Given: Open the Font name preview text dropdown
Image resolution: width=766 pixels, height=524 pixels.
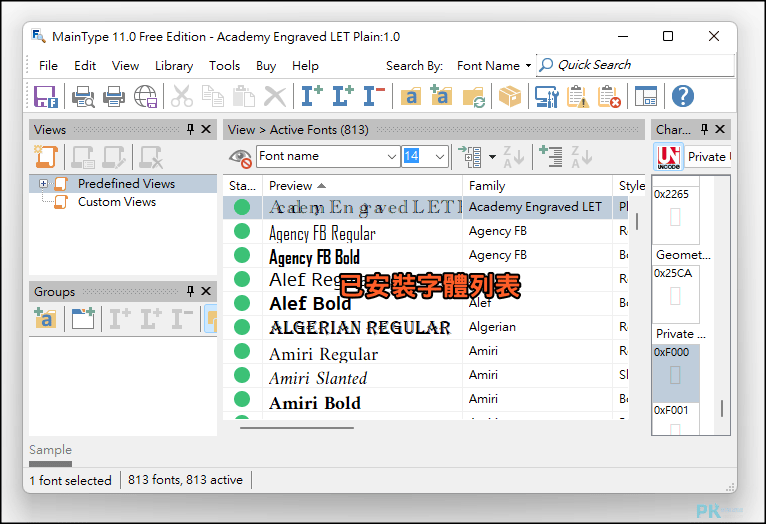Looking at the screenshot, I should 391,157.
